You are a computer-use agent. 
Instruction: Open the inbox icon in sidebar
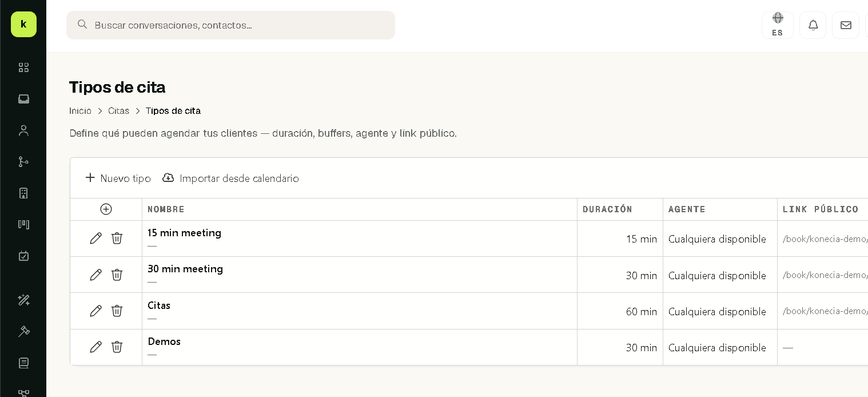point(23,99)
